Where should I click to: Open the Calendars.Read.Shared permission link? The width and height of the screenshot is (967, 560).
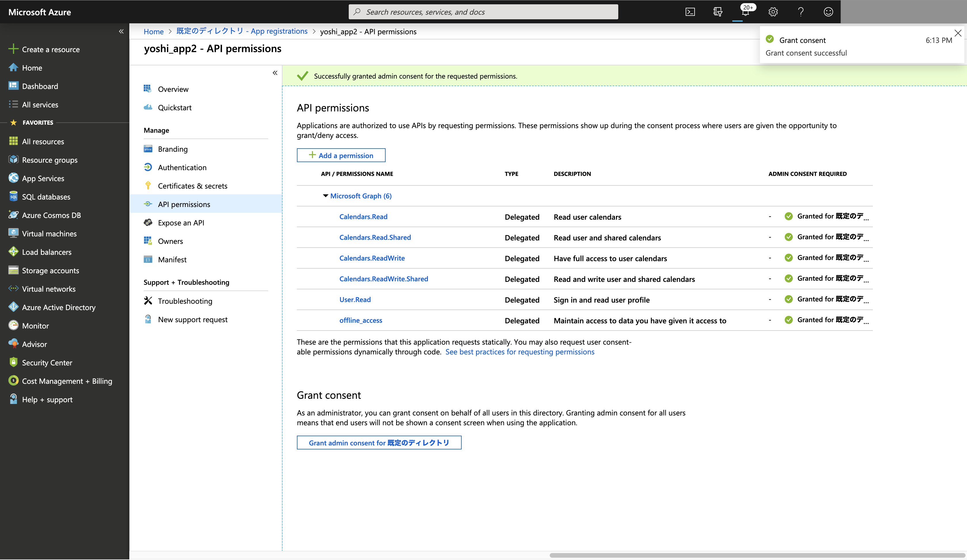click(x=375, y=237)
